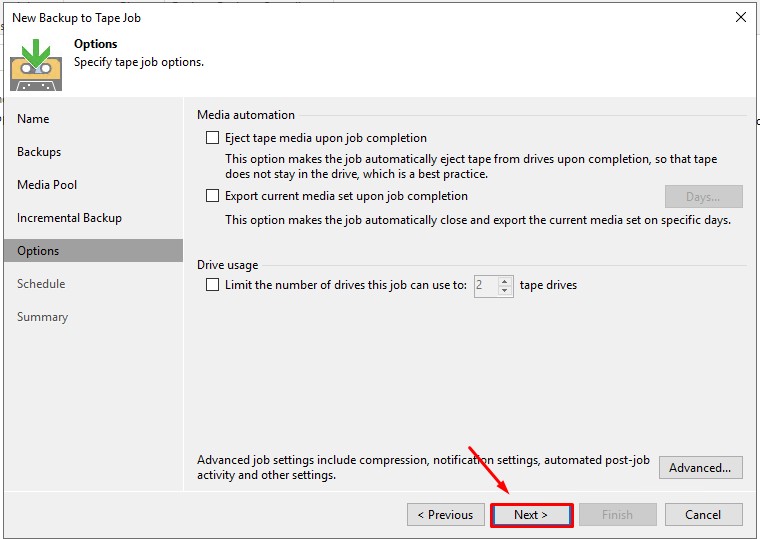Image resolution: width=760 pixels, height=539 pixels.
Task: Jump to the Schedule step
Action: click(41, 284)
